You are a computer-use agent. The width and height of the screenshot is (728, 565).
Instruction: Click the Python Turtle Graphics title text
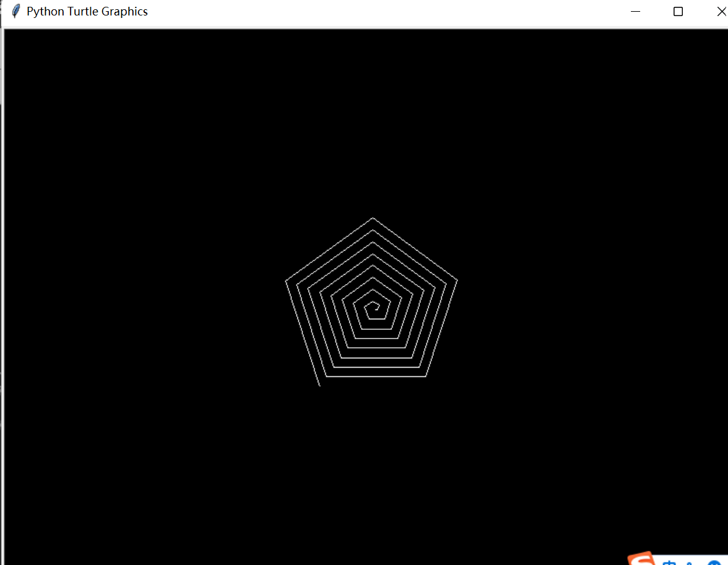[87, 12]
